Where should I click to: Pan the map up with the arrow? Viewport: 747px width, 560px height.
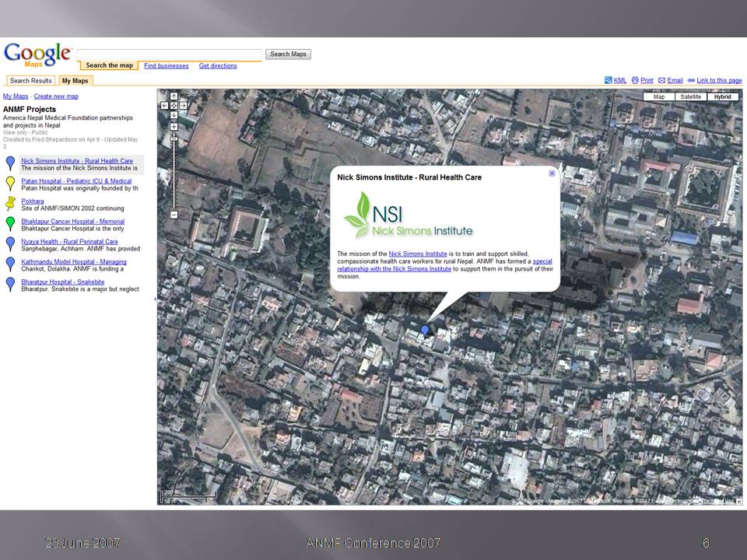174,96
